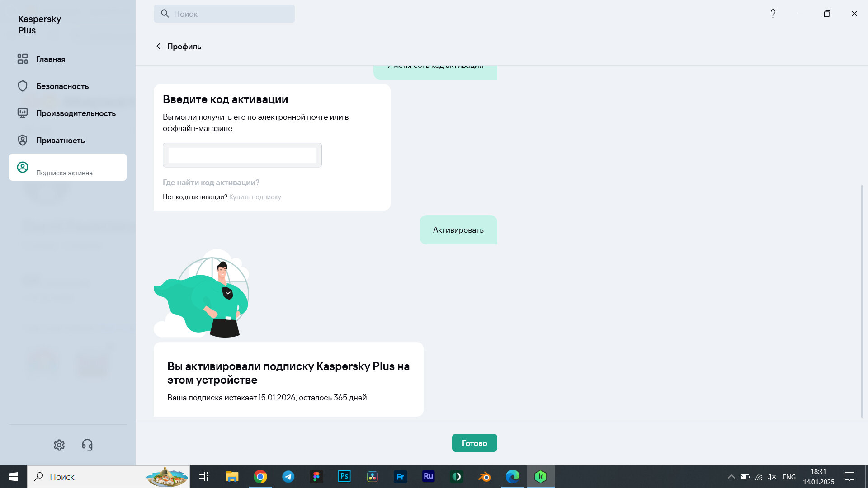Click the green Готово button
The width and height of the screenshot is (868, 488).
[x=475, y=443]
